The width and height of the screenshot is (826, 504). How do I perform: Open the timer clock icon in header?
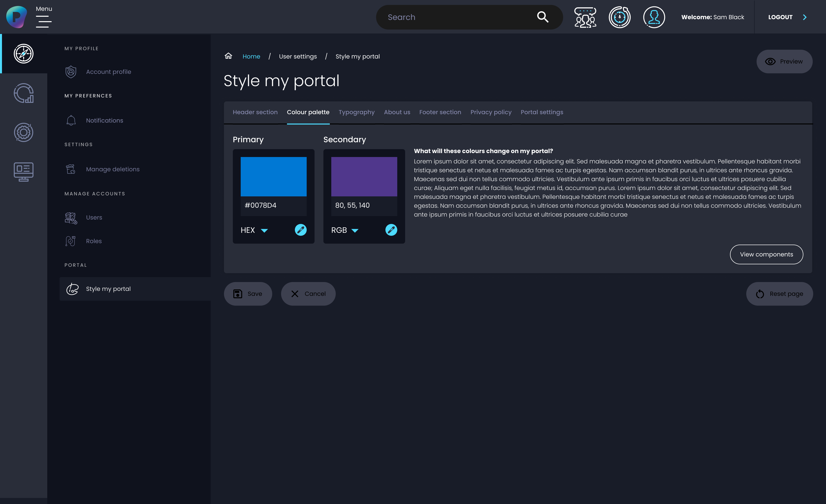pyautogui.click(x=619, y=17)
